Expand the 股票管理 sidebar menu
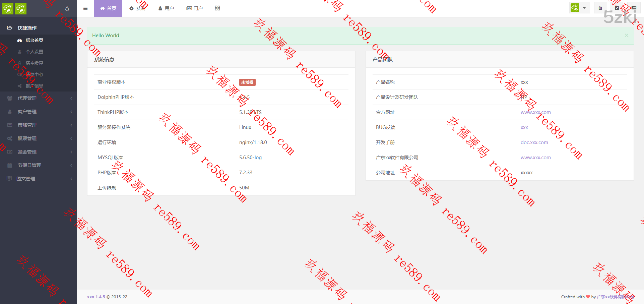Image resolution: width=644 pixels, height=304 pixels. pyautogui.click(x=39, y=138)
